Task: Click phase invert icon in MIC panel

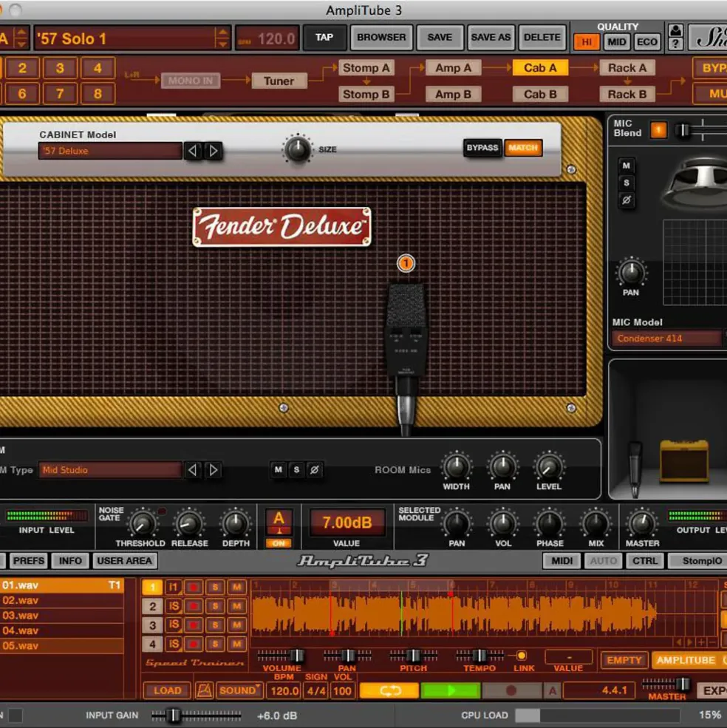Action: [627, 200]
